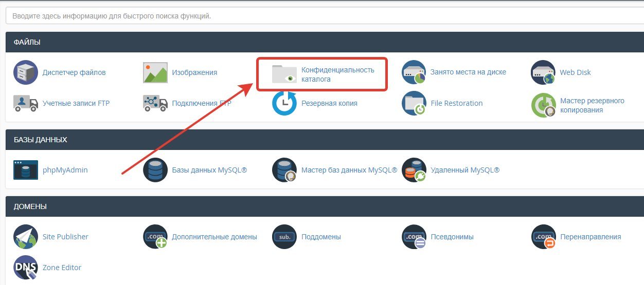Open the Site Publisher paper plane icon
The width and height of the screenshot is (644, 285).
coord(26,237)
